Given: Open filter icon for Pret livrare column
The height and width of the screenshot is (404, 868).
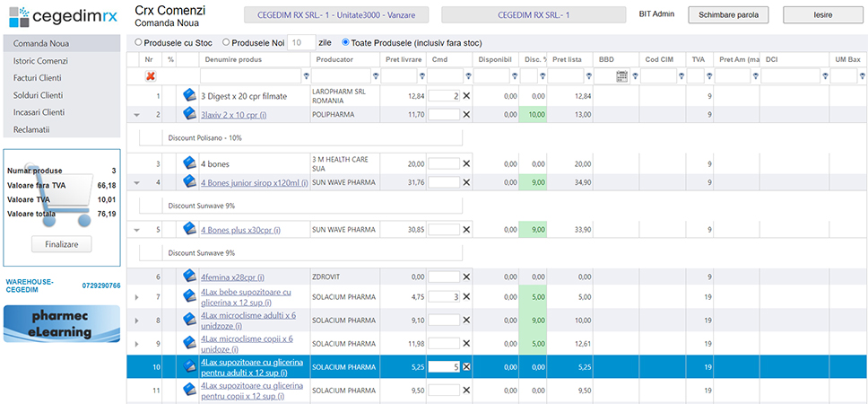Looking at the screenshot, I should point(421,76).
